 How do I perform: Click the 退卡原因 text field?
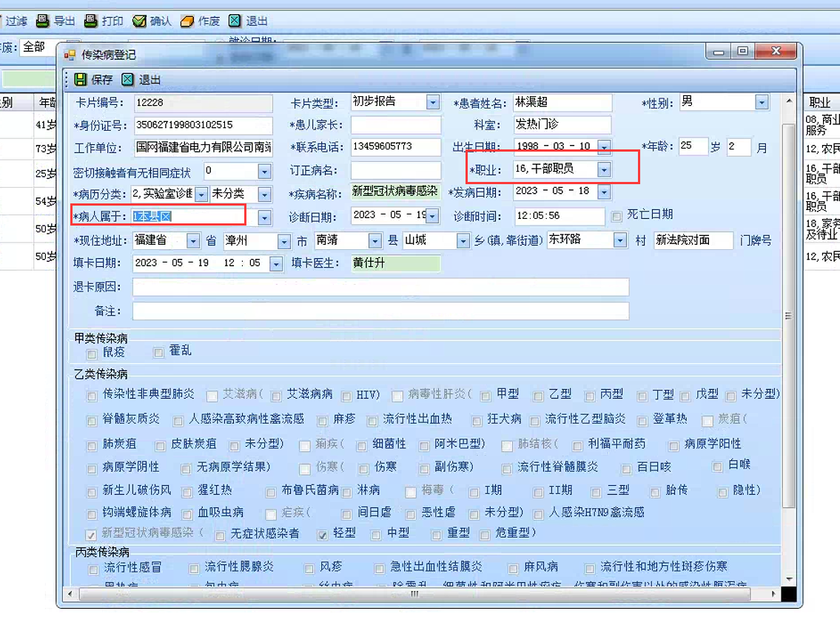point(380,287)
